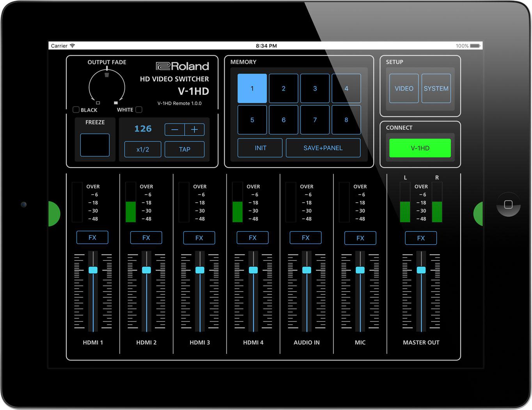Viewport: 532px width, 410px height.
Task: Click the 8:34 PM clock
Action: [266, 46]
